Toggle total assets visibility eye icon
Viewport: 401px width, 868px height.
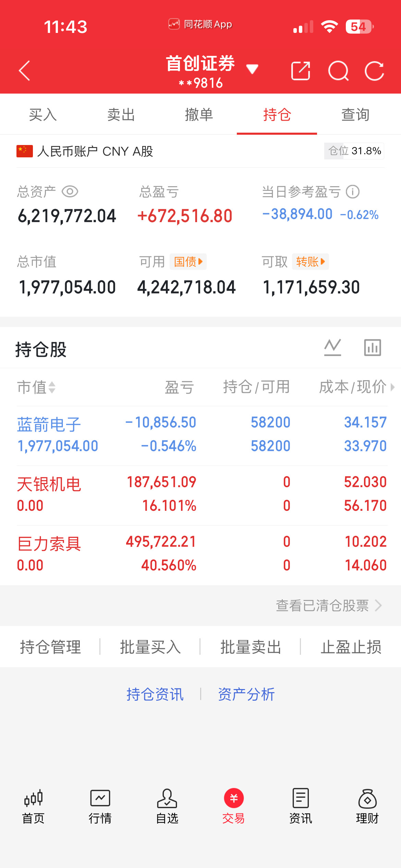70,191
